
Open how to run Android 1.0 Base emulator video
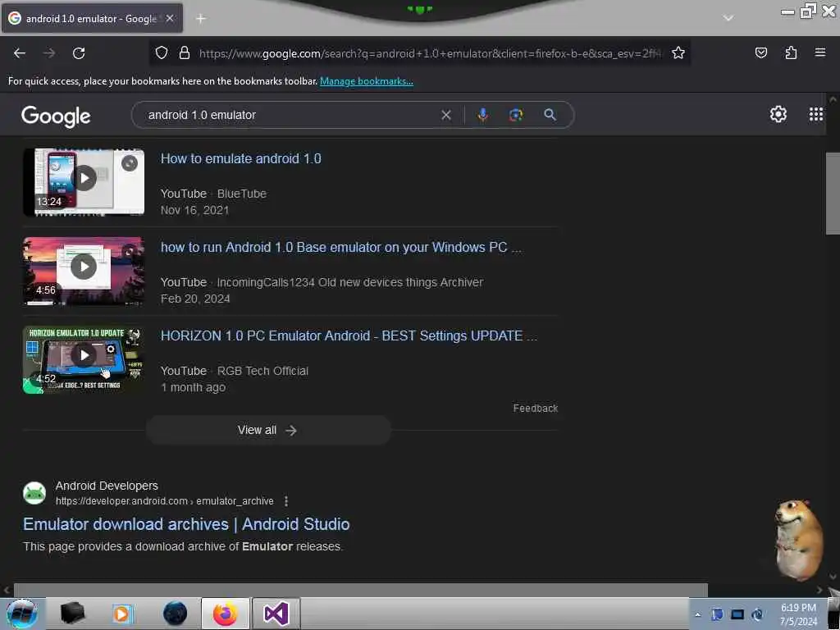pyautogui.click(x=341, y=247)
